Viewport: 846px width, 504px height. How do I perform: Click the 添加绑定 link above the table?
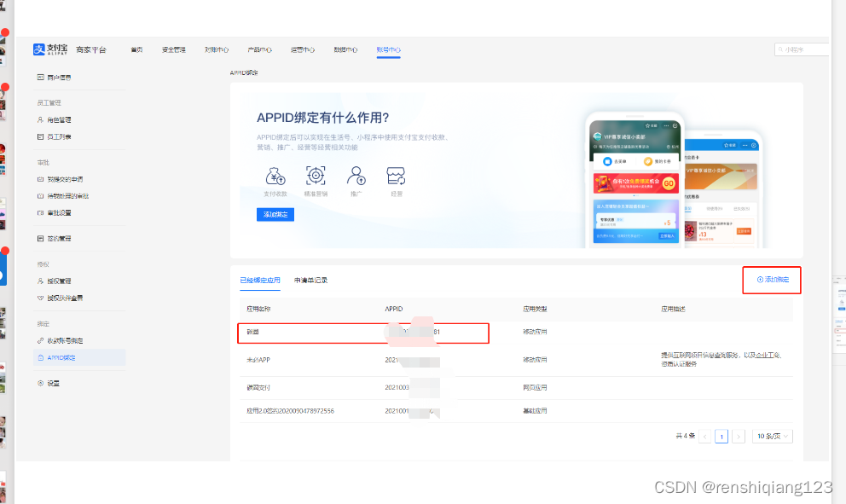773,280
